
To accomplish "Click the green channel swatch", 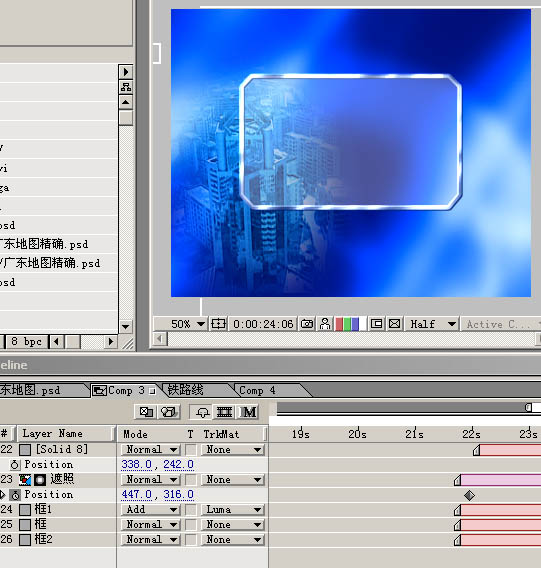I will tap(347, 324).
